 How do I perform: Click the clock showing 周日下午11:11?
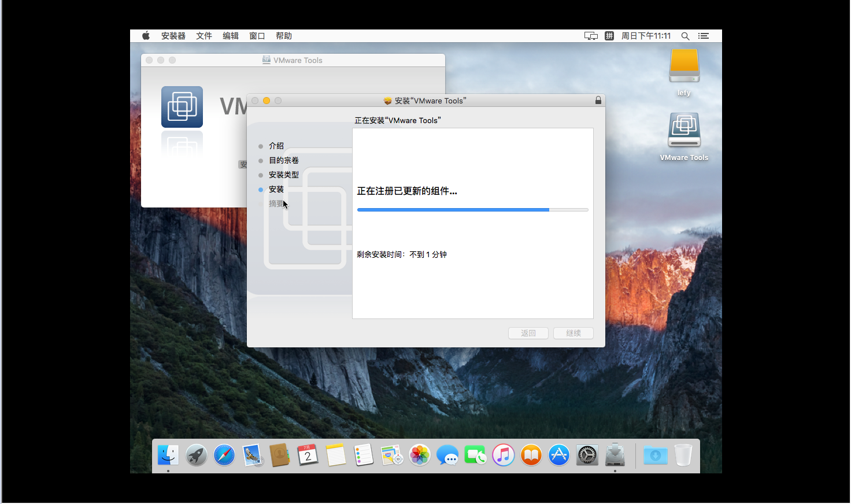pyautogui.click(x=646, y=36)
